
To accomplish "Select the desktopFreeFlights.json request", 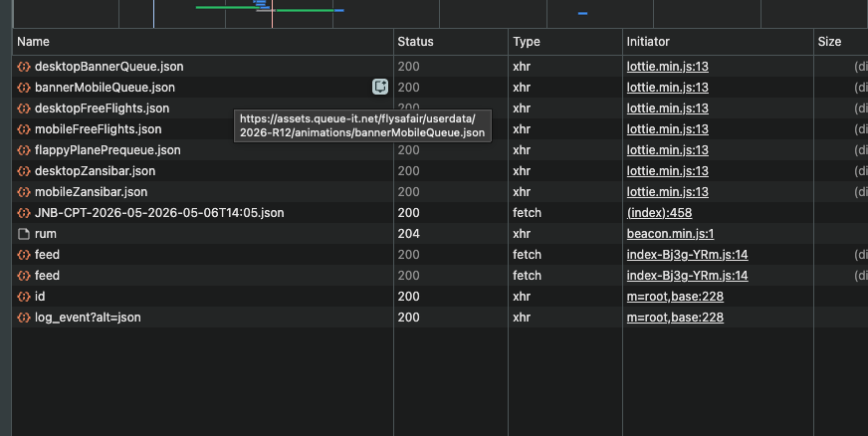I will pos(102,109).
